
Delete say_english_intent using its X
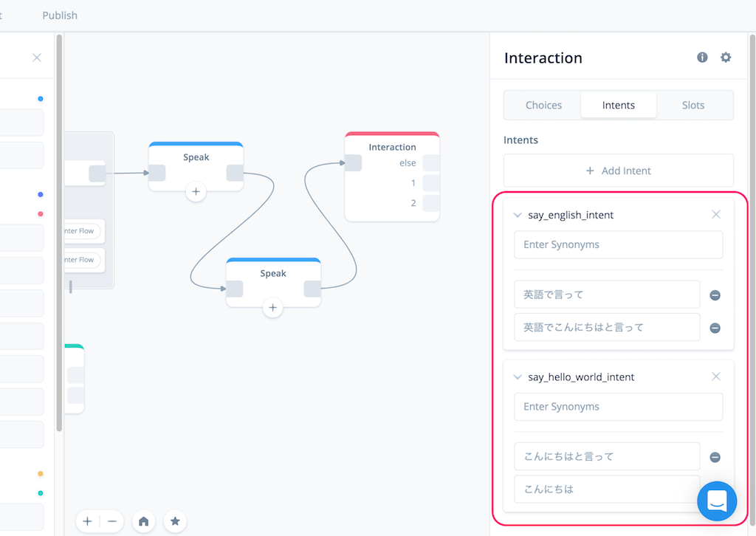point(715,214)
